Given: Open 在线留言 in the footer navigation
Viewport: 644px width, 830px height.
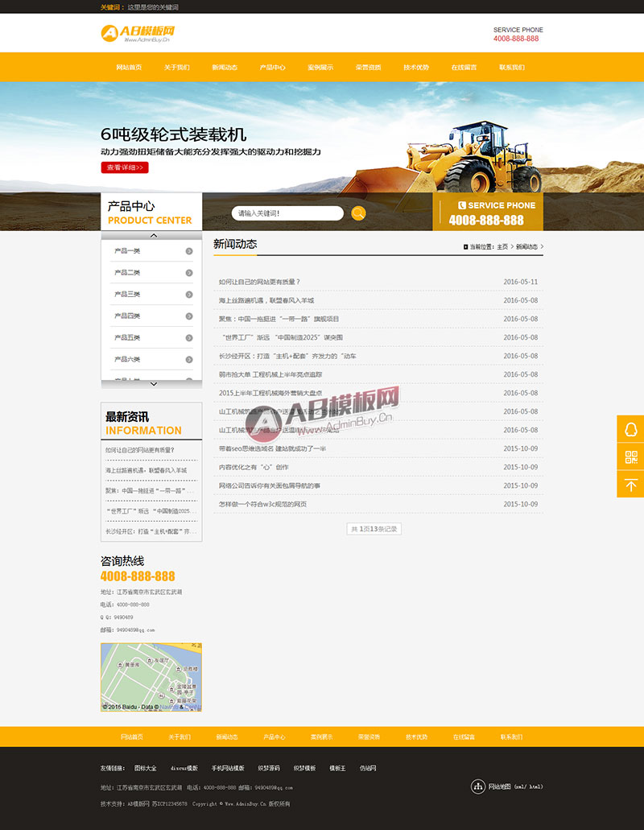Looking at the screenshot, I should (464, 737).
